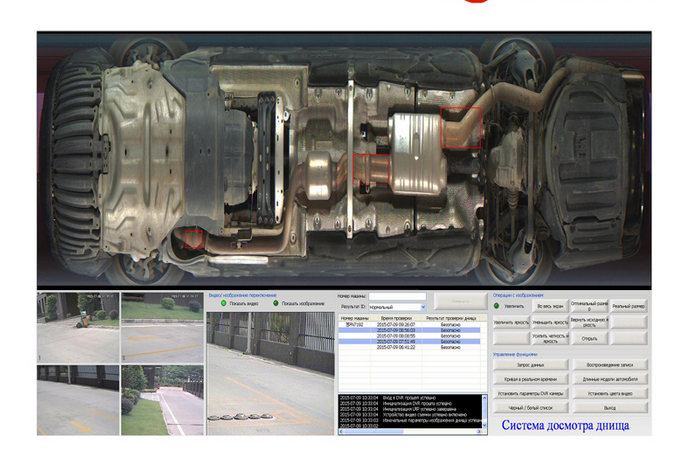Click the 'Номер машины' input field
Image resolution: width=675 pixels, height=476 pixels.
397,297
